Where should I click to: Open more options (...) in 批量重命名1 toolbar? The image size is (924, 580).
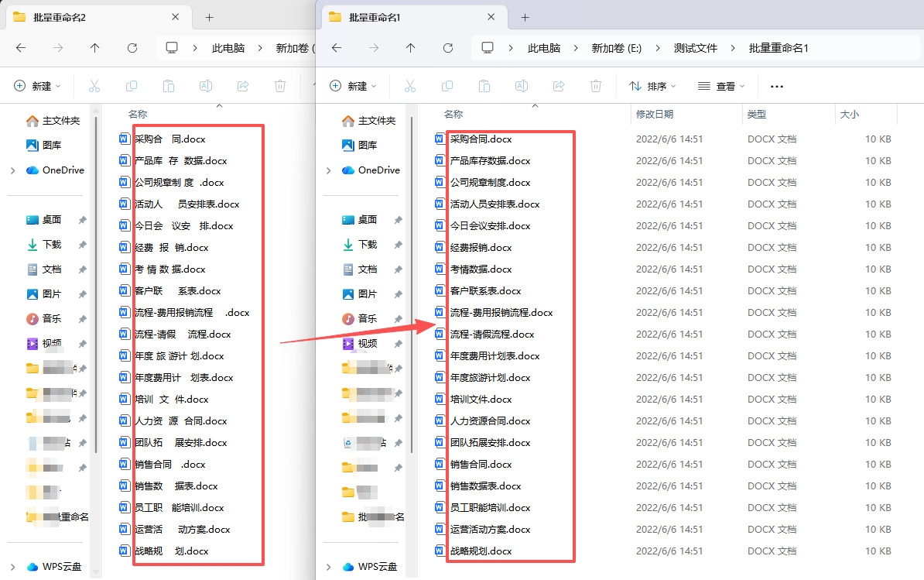(x=777, y=87)
